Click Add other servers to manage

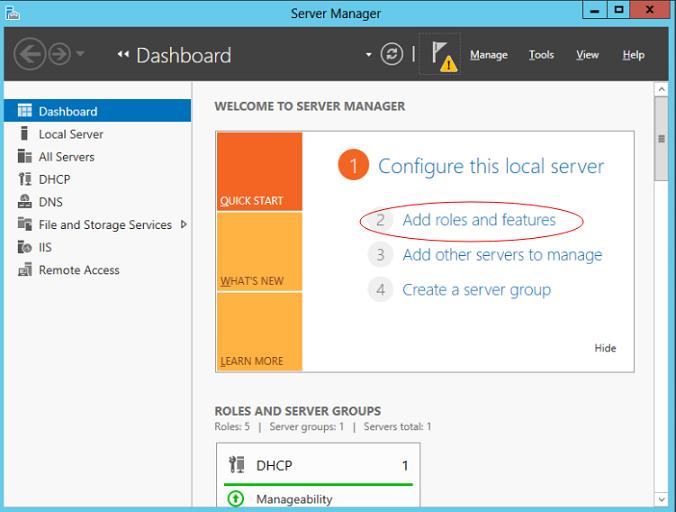pyautogui.click(x=502, y=255)
